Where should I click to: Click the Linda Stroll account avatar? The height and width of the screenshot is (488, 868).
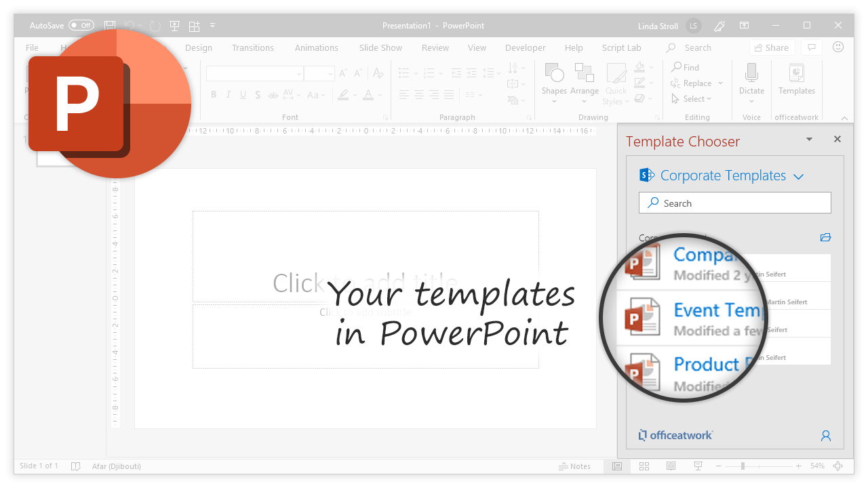click(693, 26)
